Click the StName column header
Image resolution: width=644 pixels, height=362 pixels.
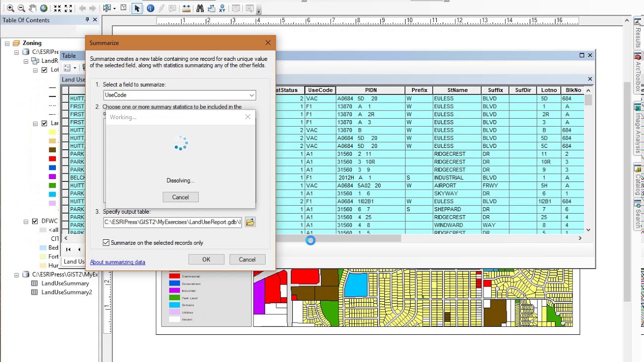[x=457, y=90]
